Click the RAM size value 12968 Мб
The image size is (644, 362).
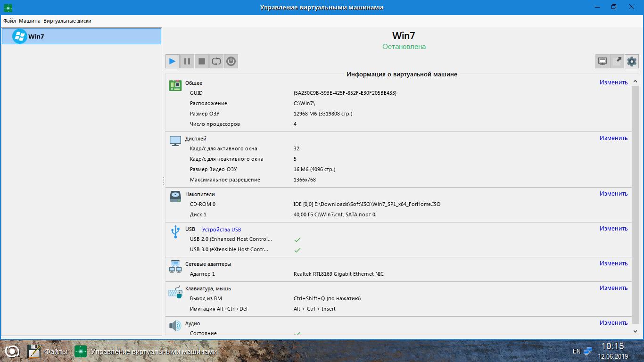point(323,114)
